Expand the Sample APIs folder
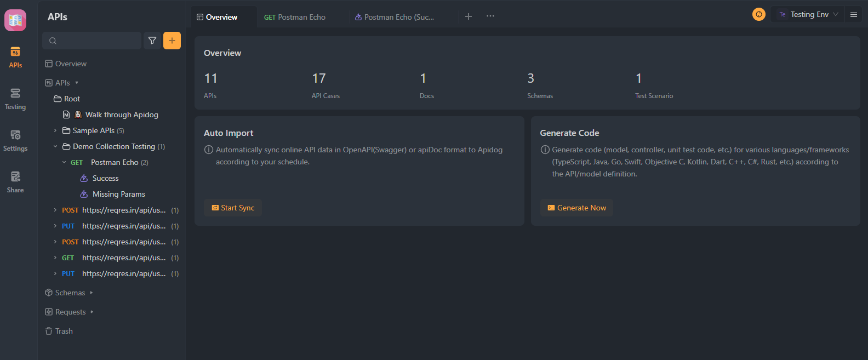Screen dimensions: 868x360 click(55, 130)
